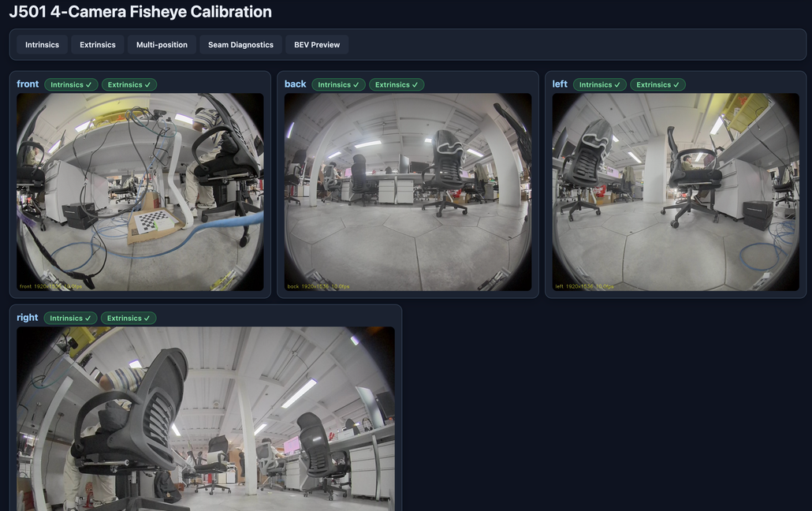Open the right camera fisheye image

pos(206,419)
